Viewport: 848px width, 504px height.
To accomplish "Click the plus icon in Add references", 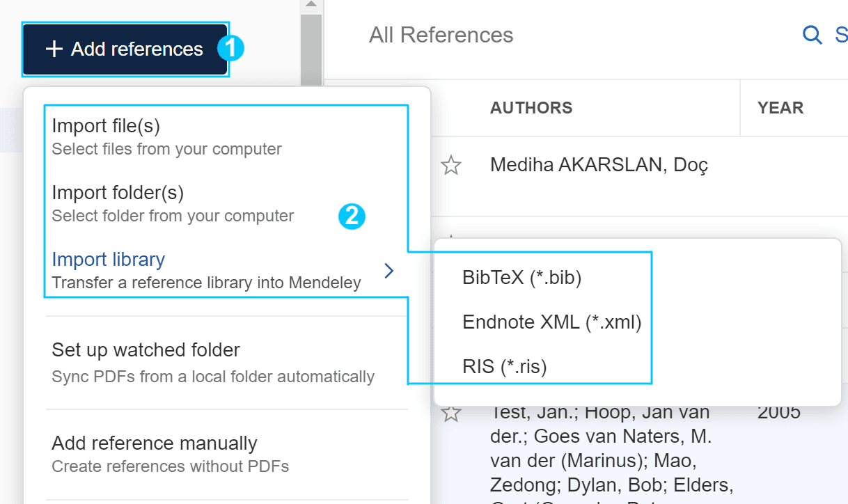I will (x=54, y=49).
